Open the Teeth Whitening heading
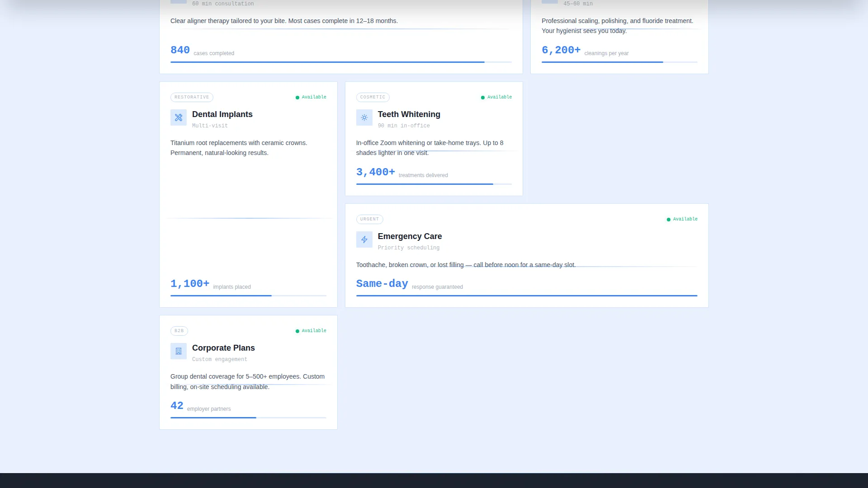868x488 pixels. point(409,114)
